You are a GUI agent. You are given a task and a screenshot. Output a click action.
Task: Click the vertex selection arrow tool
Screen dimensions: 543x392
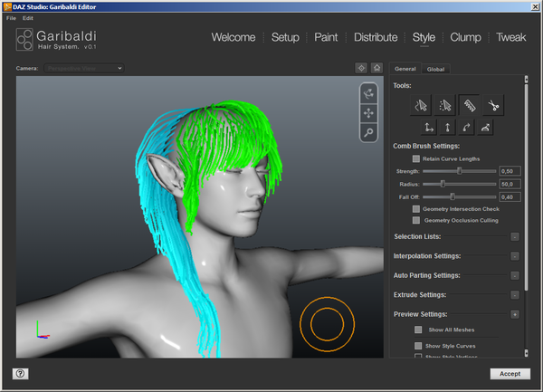(x=444, y=106)
